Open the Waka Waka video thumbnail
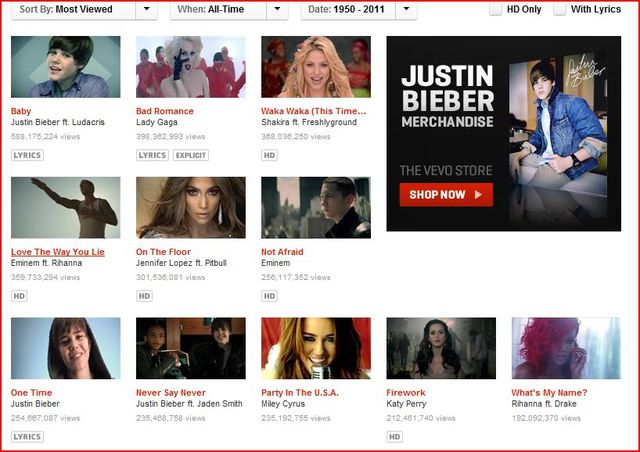640x452 pixels. click(x=316, y=67)
